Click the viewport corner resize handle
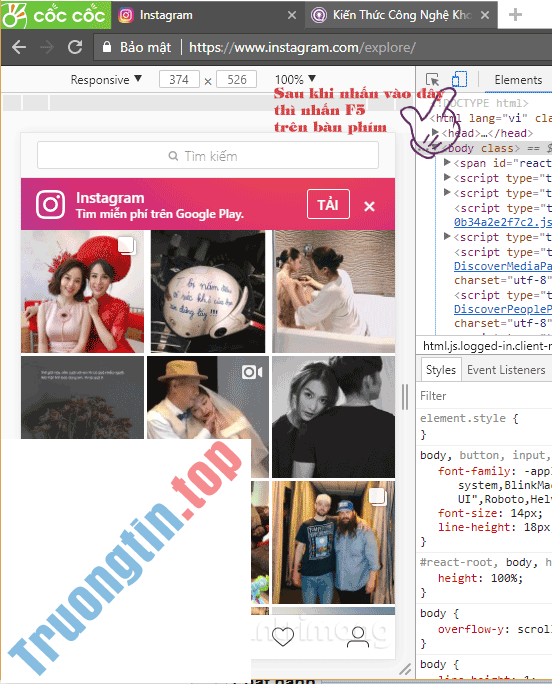 (405, 668)
